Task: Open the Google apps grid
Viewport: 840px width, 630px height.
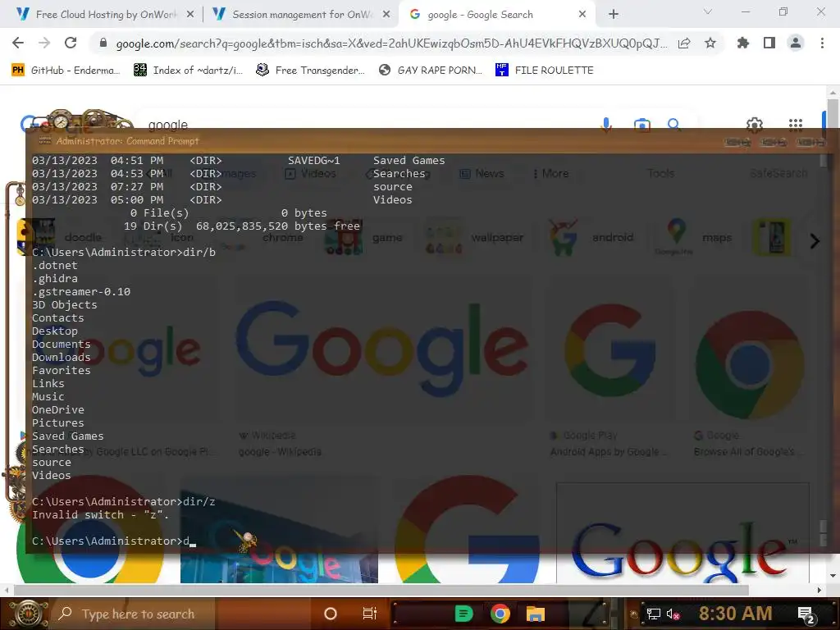Action: [x=796, y=125]
